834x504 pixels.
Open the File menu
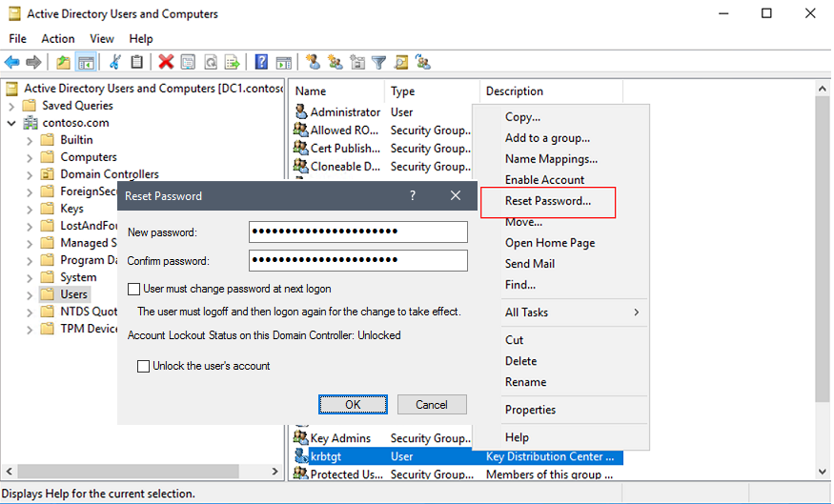[17, 39]
